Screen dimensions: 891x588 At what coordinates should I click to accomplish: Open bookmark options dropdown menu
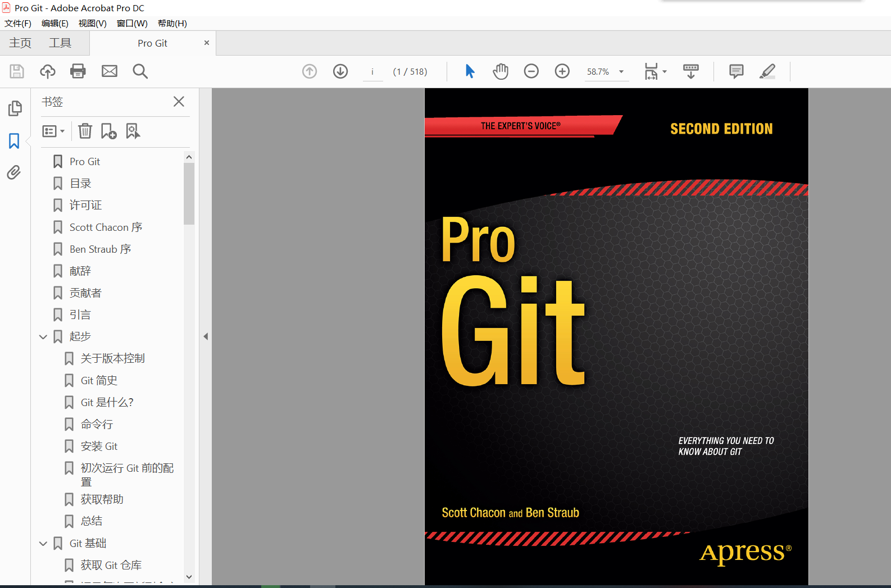point(53,131)
